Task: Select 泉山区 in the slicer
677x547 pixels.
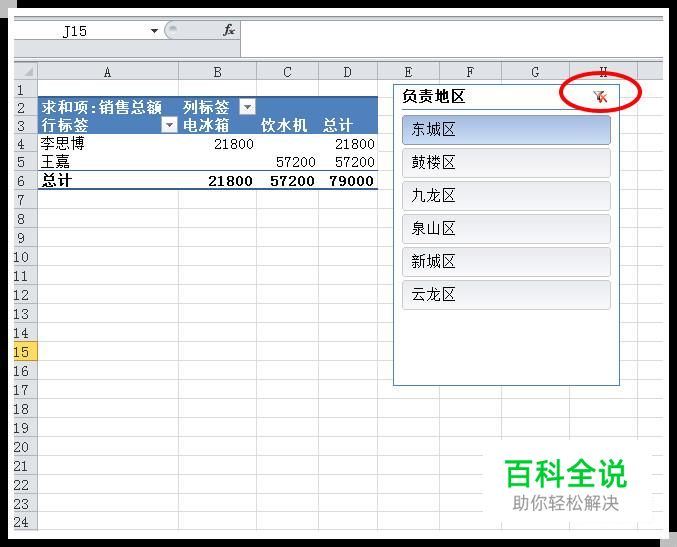Action: coord(506,229)
